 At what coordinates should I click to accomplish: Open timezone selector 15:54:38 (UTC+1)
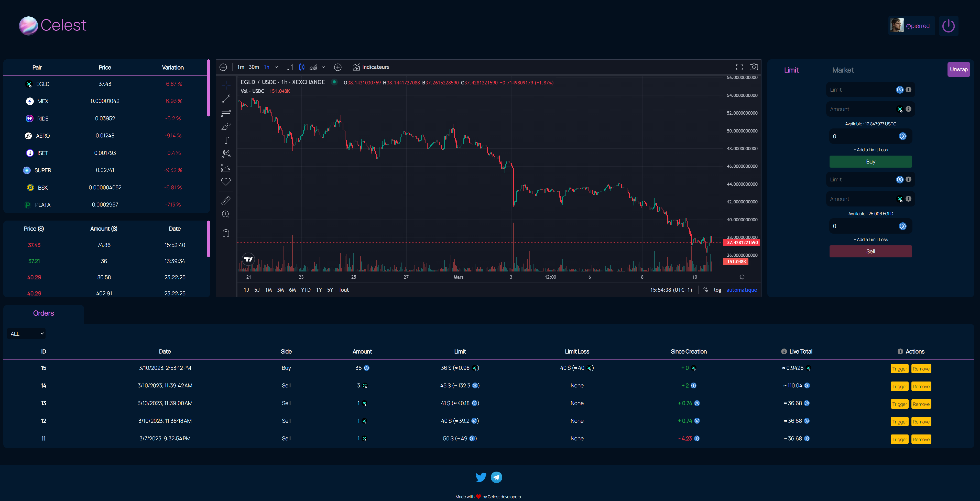[671, 290]
